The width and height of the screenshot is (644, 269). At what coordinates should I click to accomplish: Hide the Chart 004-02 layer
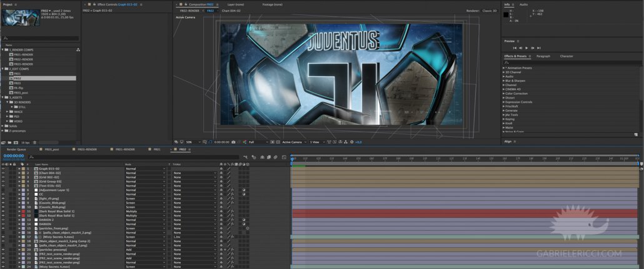click(x=3, y=173)
